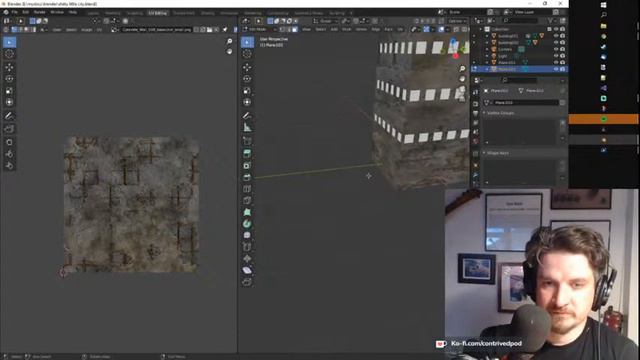Select the Cursor tool in UV editor toolbar
The image size is (640, 360).
pyautogui.click(x=9, y=54)
